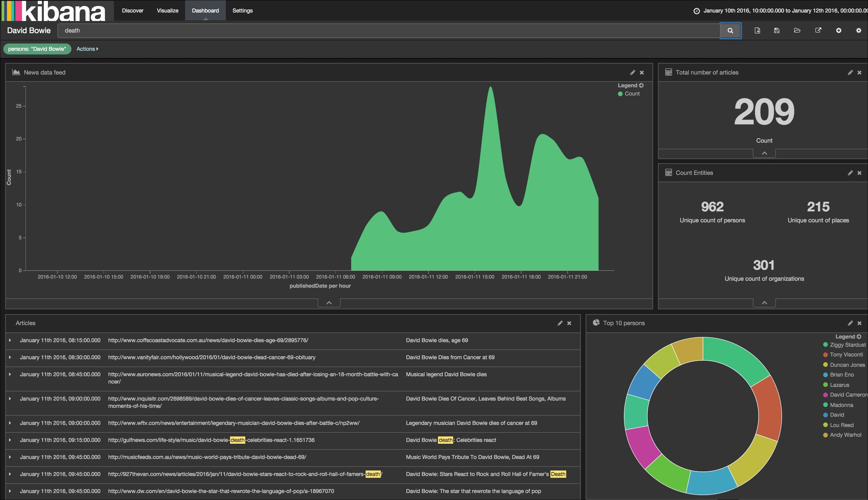Expand the euronews.com article row

pos(10,374)
